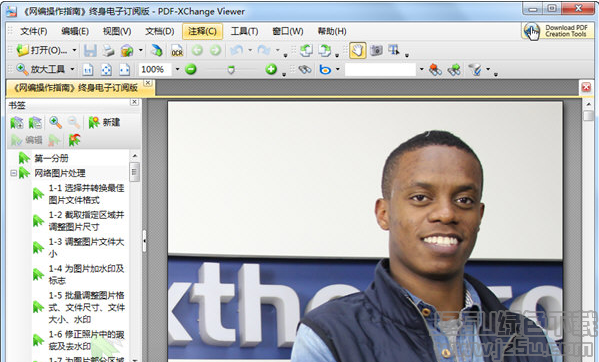Click the OCR tool icon
The image size is (599, 362).
(x=177, y=50)
